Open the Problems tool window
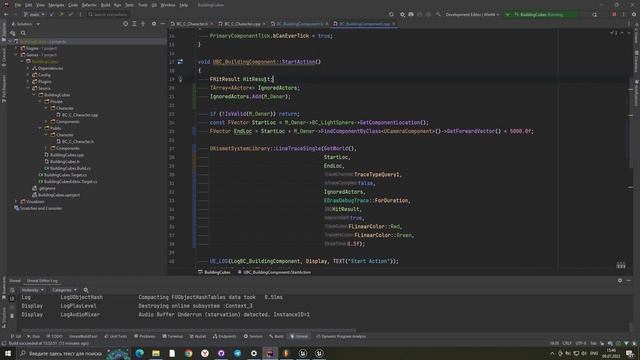The width and height of the screenshot is (640, 360). [x=144, y=336]
